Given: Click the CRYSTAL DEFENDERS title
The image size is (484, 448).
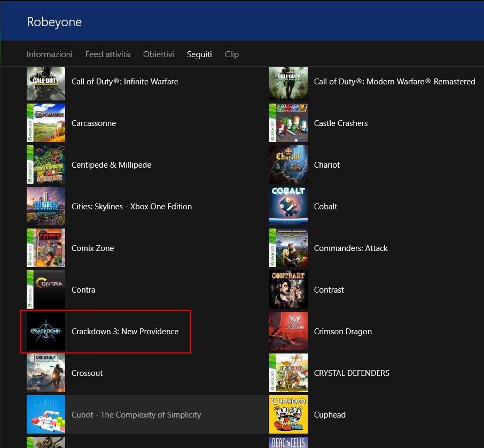Looking at the screenshot, I should pyautogui.click(x=352, y=373).
